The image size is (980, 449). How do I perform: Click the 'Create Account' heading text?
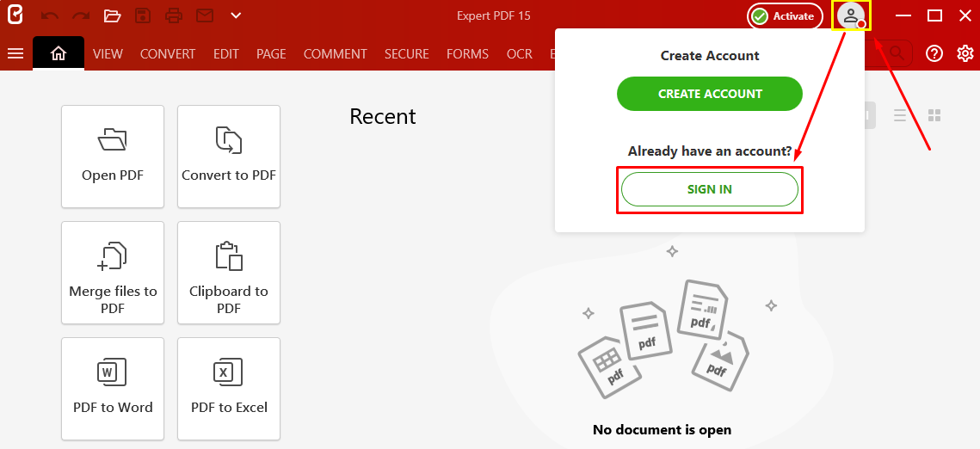(x=709, y=56)
